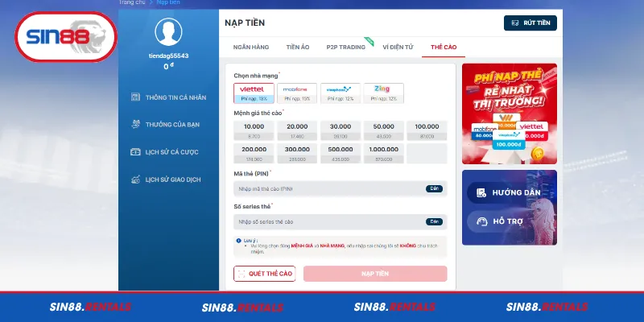Click the Lịch sử giao dịch icon
The image size is (644, 322).
[x=135, y=180]
